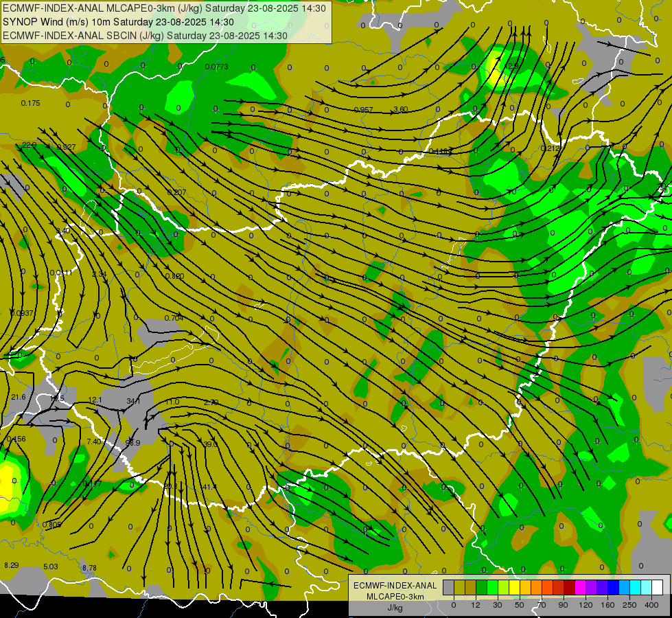This screenshot has width=672, height=618.
Task: Click the map value '0.957'
Action: pyautogui.click(x=363, y=111)
